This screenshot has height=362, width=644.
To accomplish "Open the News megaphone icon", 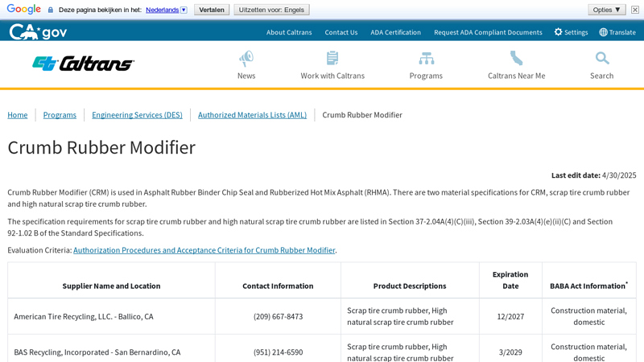I will [x=246, y=59].
